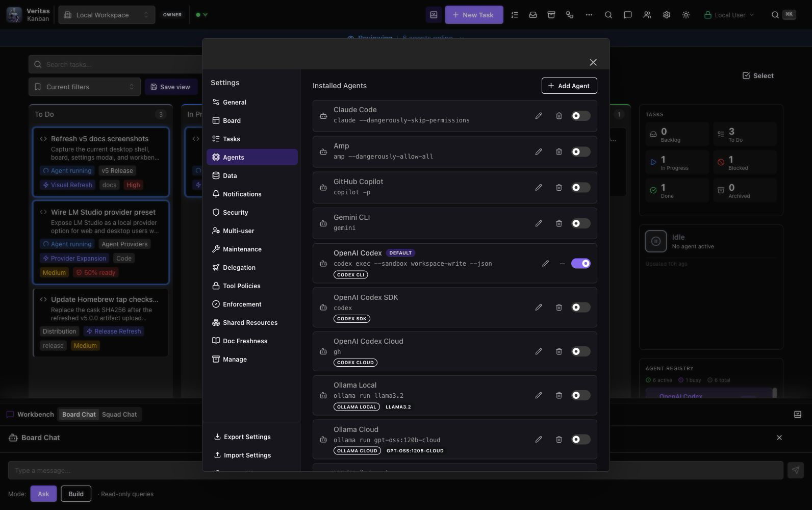Open Shared Resources settings section
The image size is (812, 510).
coord(252,322)
